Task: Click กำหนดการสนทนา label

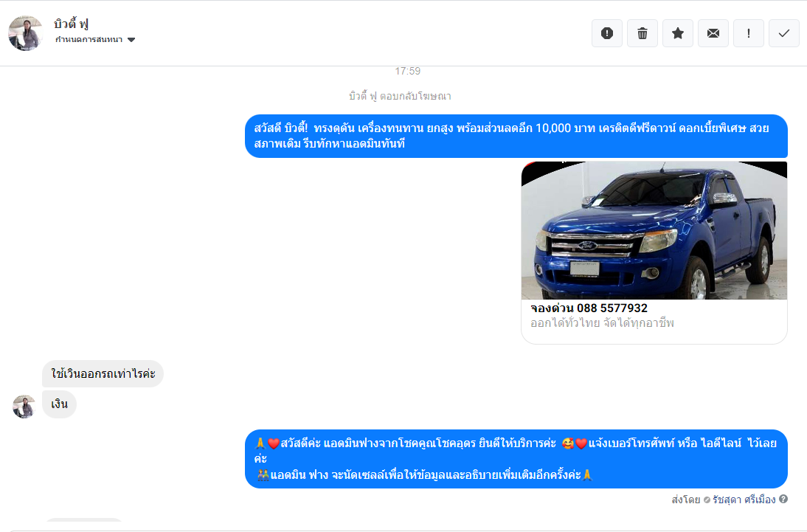Action: coord(89,40)
